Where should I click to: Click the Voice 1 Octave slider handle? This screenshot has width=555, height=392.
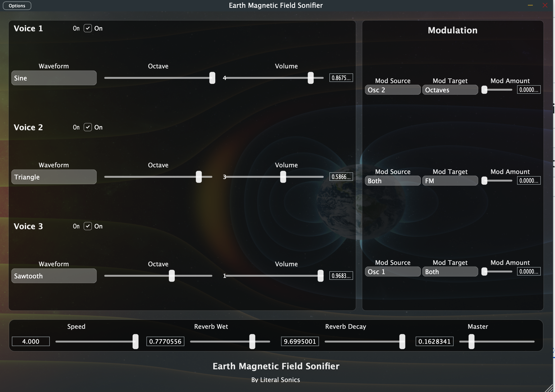tap(212, 78)
